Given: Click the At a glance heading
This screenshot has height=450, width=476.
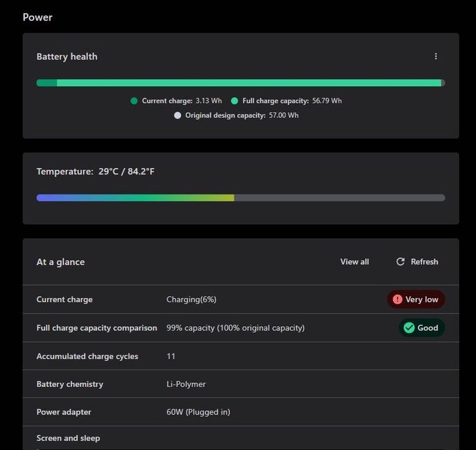Looking at the screenshot, I should pos(61,262).
